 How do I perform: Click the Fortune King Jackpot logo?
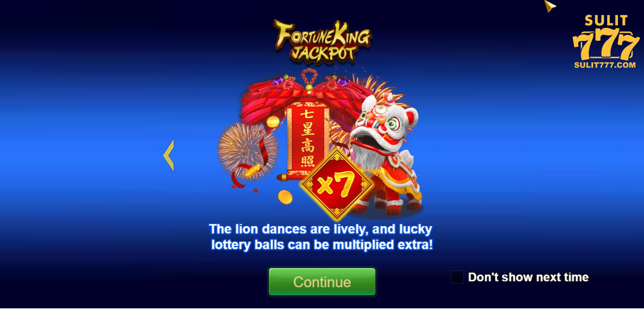pyautogui.click(x=323, y=42)
